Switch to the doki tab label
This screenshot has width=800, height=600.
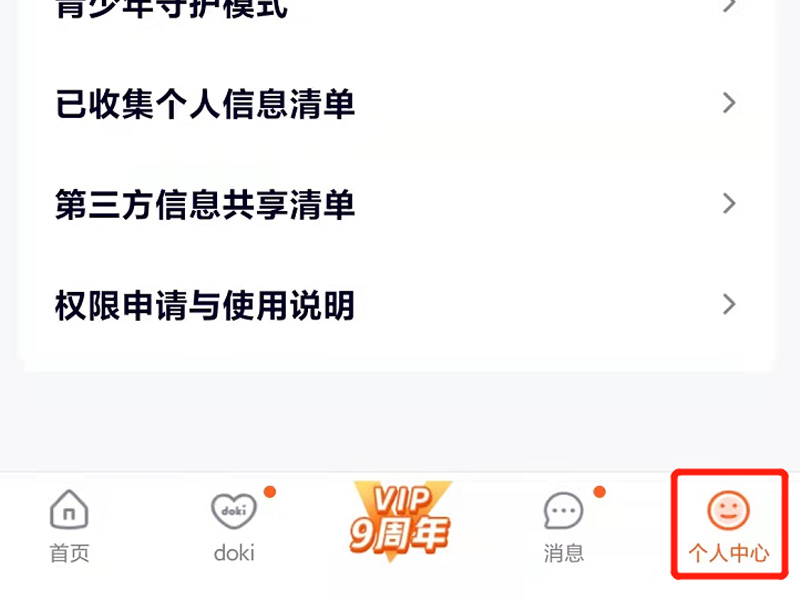pos(234,553)
